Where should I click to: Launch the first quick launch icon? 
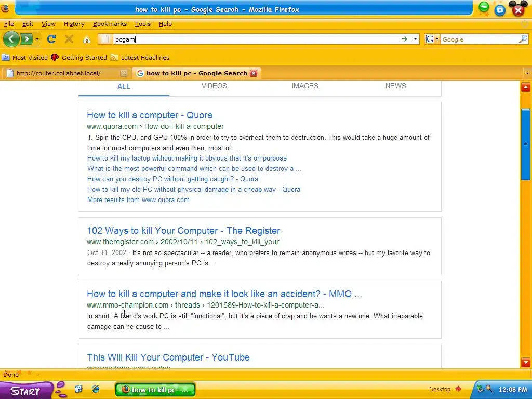point(78,389)
